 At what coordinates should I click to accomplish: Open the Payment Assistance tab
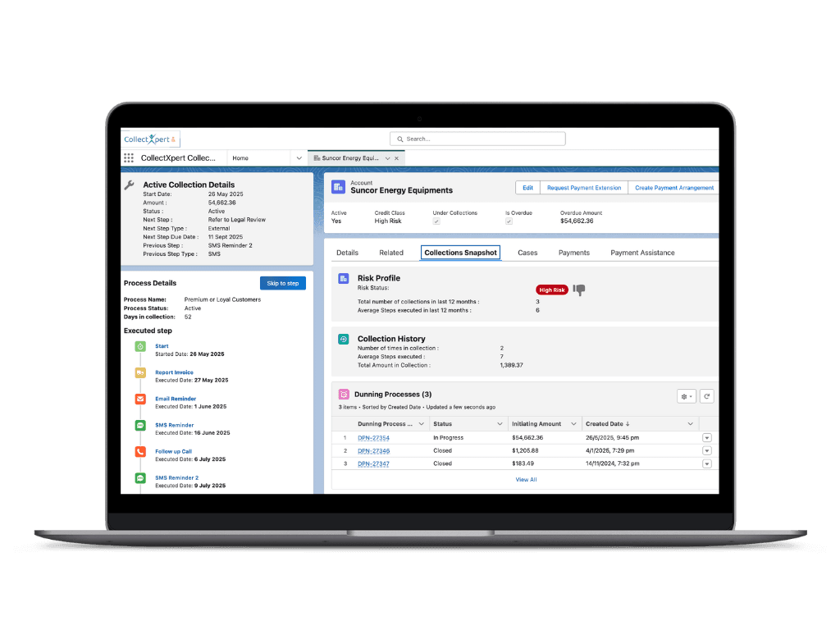[642, 253]
